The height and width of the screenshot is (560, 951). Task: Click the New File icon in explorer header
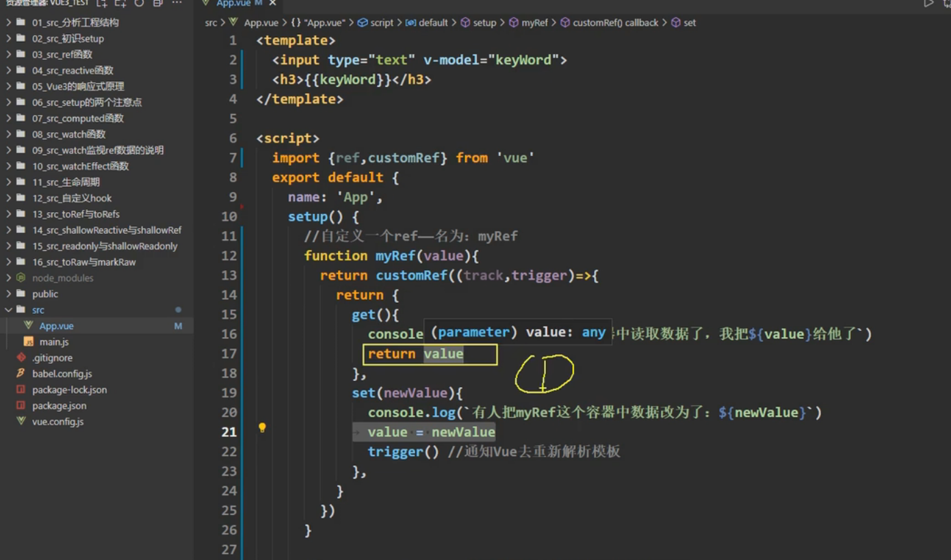click(101, 3)
